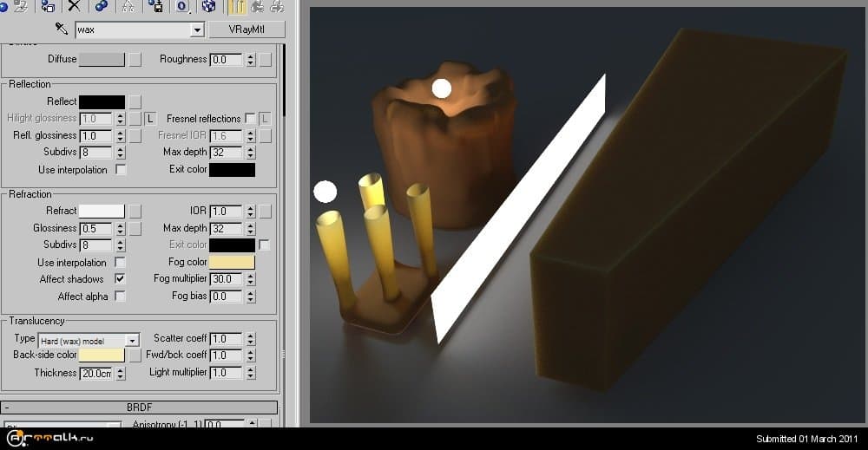Open refraction IOR map slot button
This screenshot has height=450, width=868.
(266, 212)
